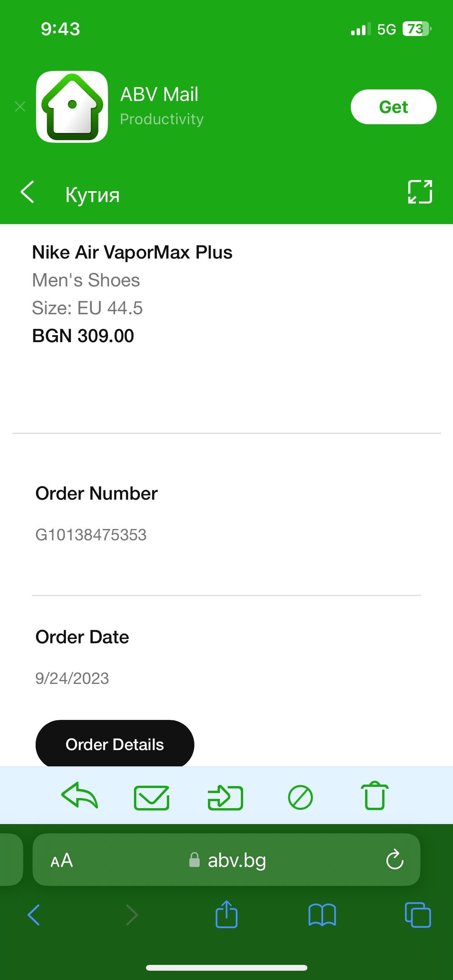Go back with Safari back arrow
This screenshot has width=453, height=980.
click(x=34, y=915)
